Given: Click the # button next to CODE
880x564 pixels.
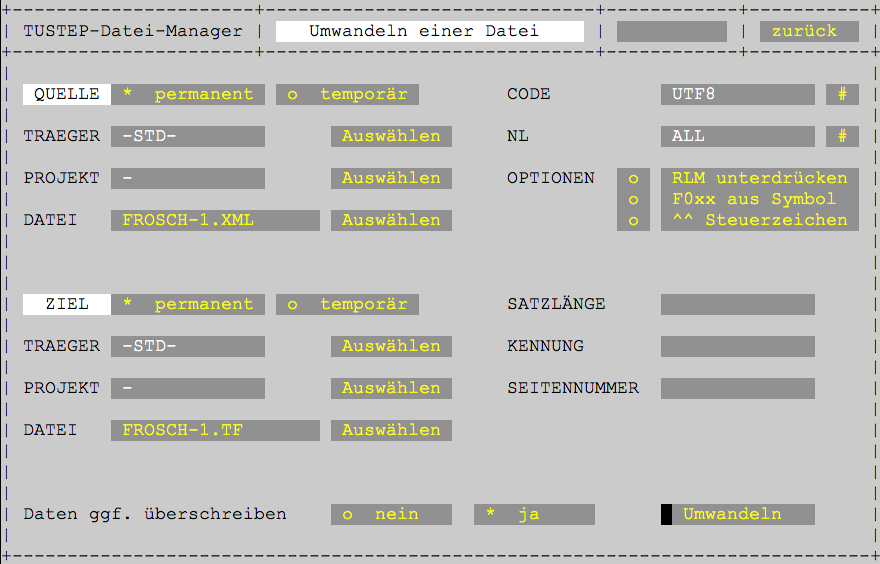Looking at the screenshot, I should (x=842, y=94).
